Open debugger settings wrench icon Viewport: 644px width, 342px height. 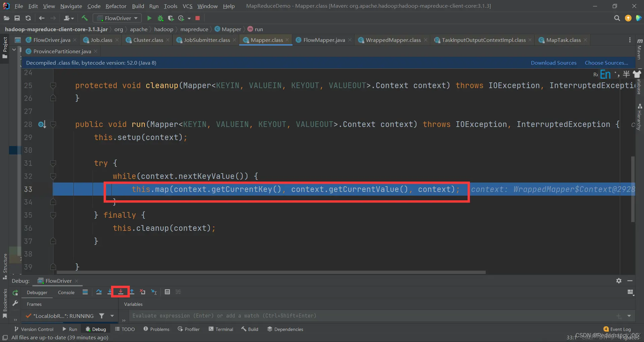tap(15, 303)
